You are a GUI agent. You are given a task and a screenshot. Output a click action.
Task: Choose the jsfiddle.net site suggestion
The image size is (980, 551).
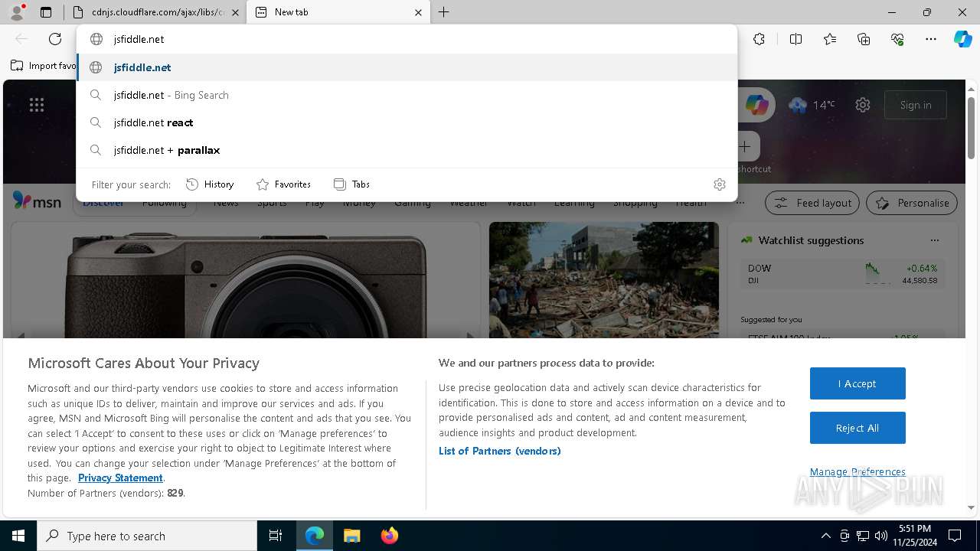pyautogui.click(x=407, y=67)
